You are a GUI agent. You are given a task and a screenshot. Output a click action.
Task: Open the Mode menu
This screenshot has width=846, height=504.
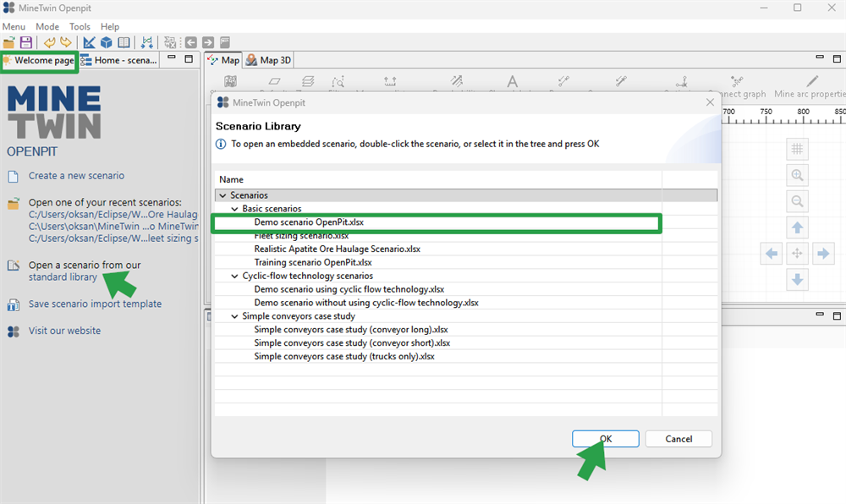click(47, 26)
